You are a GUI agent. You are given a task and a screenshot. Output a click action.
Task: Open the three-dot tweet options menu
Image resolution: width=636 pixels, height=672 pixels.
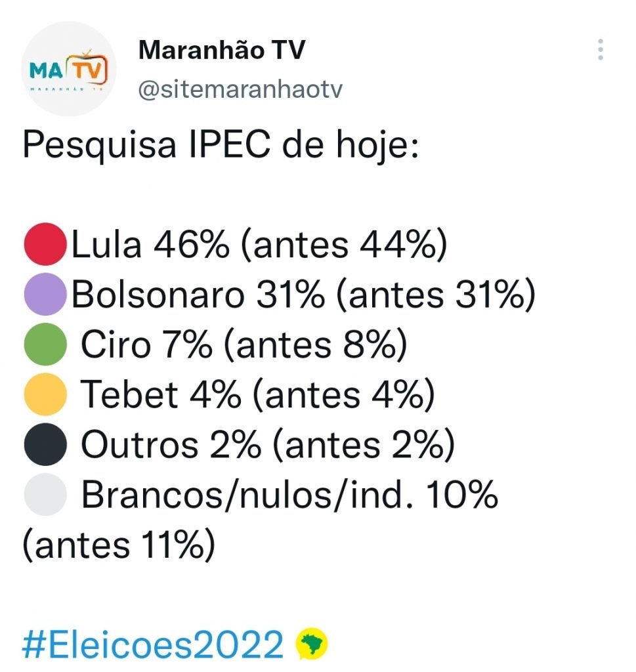600,51
